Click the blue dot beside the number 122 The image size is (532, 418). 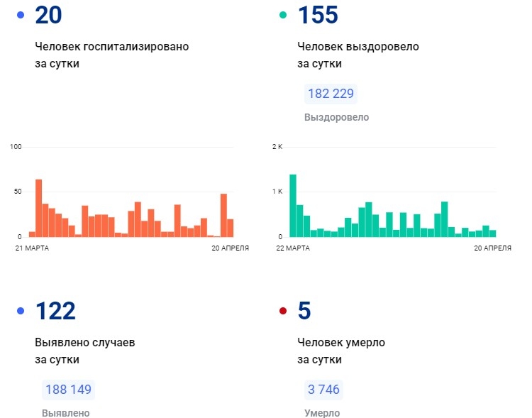click(21, 311)
